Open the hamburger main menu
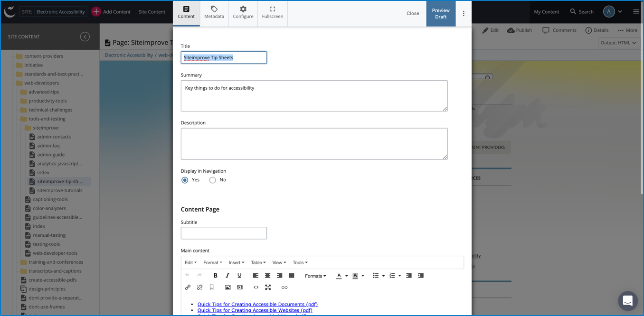Viewport: 644px width, 316px height. tap(636, 12)
